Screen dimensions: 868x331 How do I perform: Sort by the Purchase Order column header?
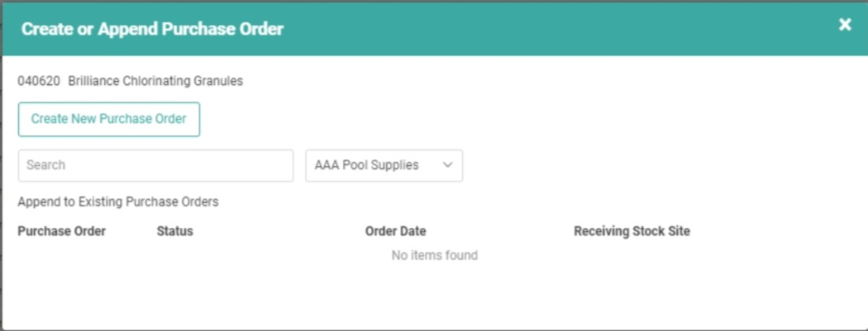(62, 231)
